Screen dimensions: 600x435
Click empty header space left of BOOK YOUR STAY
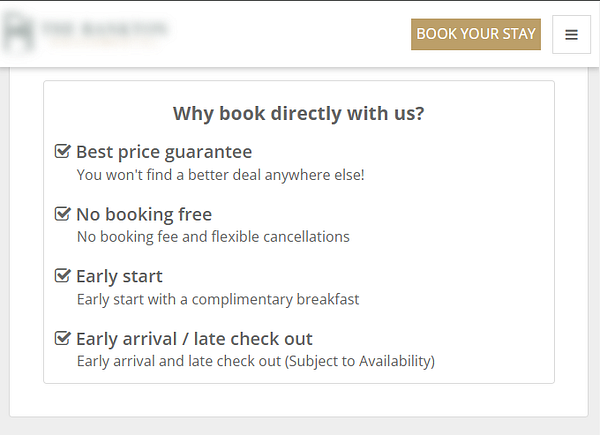coord(290,34)
